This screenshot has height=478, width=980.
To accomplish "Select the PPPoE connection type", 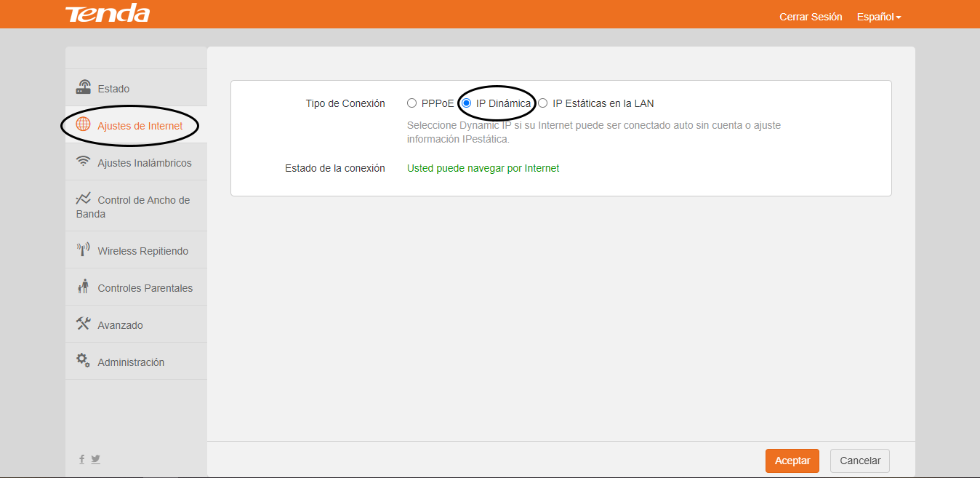I will coord(412,103).
